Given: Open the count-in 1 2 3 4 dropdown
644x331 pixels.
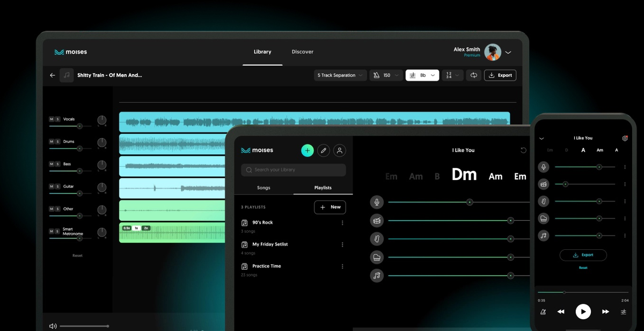Looking at the screenshot, I should pos(452,75).
